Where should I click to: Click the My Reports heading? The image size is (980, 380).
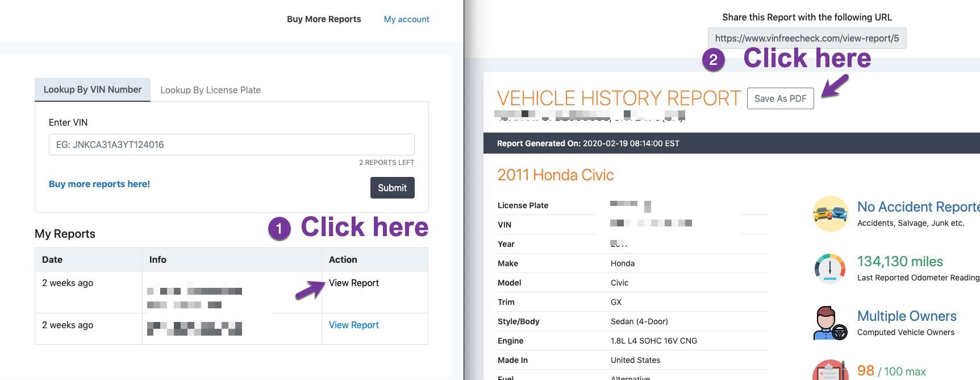(x=65, y=234)
